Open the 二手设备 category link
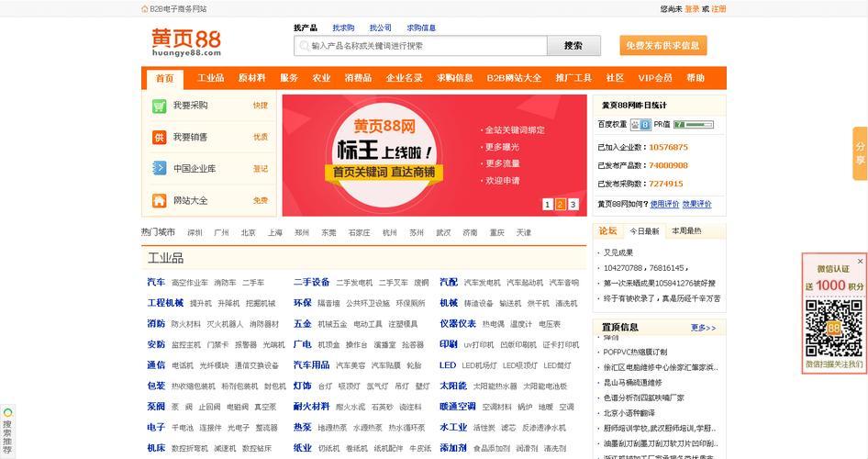The height and width of the screenshot is (459, 868). tap(312, 282)
